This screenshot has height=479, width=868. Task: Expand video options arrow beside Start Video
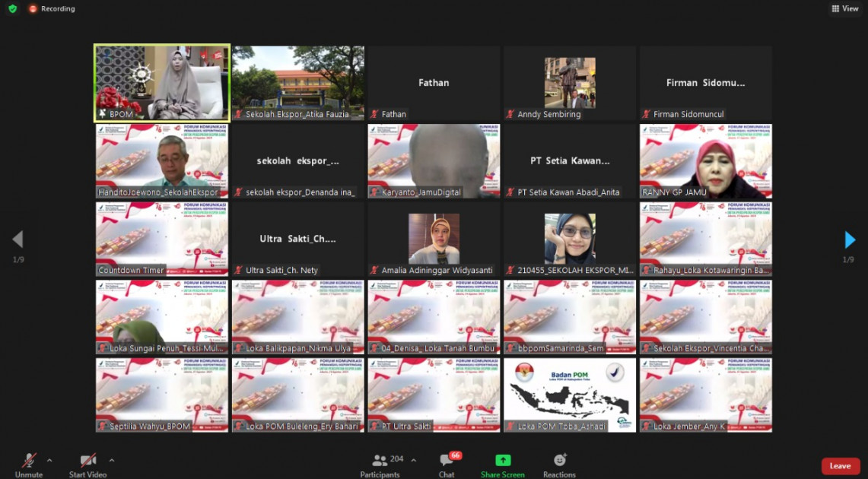(112, 460)
